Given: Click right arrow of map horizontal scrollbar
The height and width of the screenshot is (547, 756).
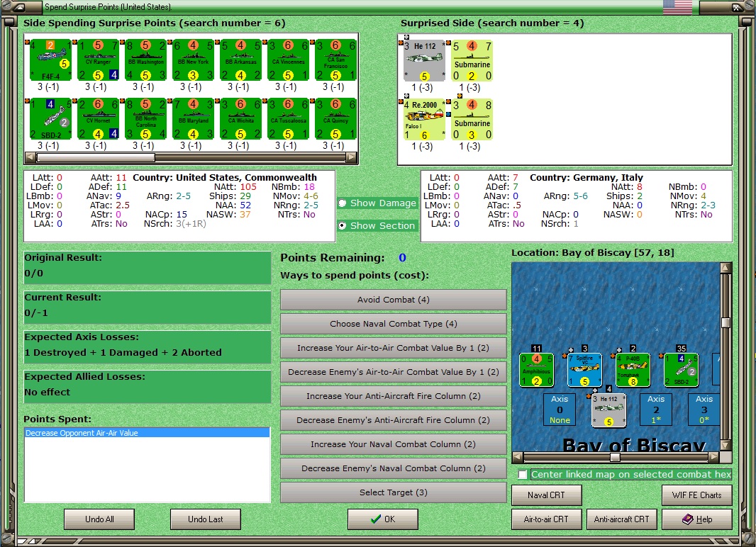Looking at the screenshot, I should click(714, 457).
